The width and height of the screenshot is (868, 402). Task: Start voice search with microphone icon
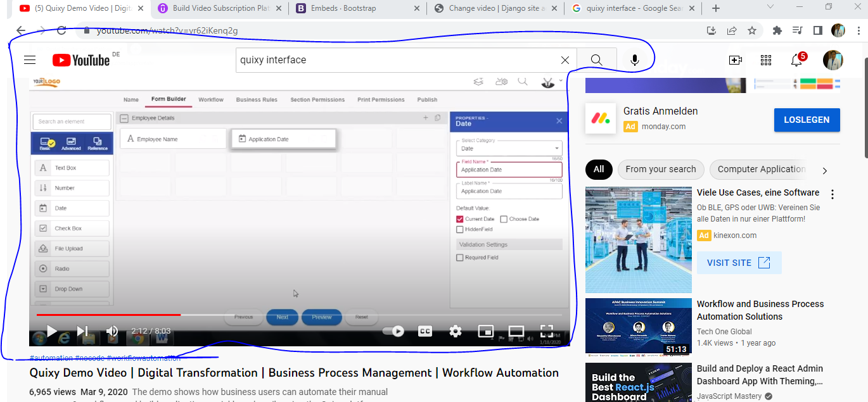pyautogui.click(x=634, y=60)
